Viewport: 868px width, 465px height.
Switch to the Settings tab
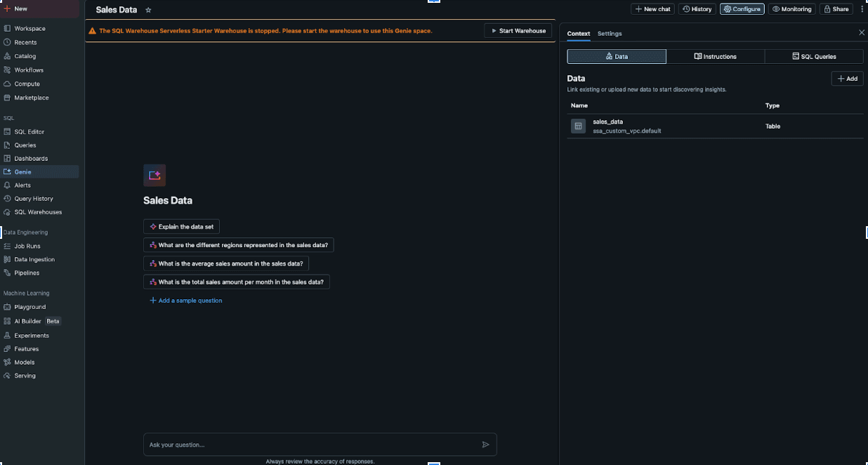pyautogui.click(x=610, y=34)
